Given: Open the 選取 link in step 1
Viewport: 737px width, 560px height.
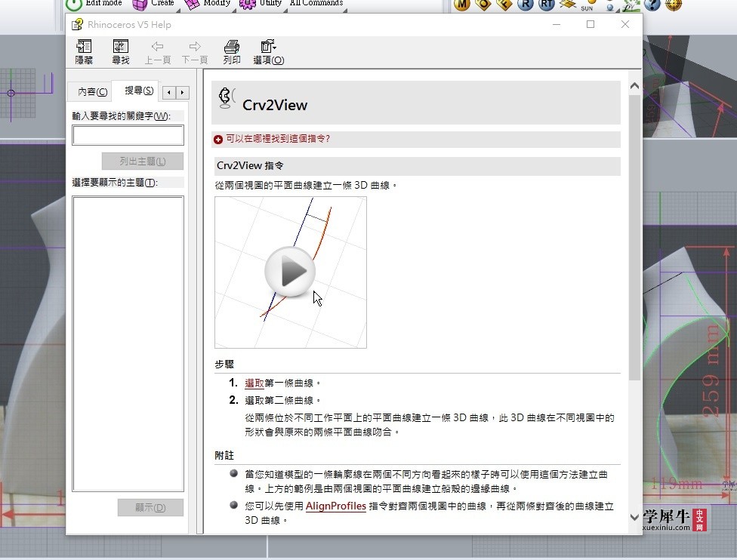Looking at the screenshot, I should (254, 383).
